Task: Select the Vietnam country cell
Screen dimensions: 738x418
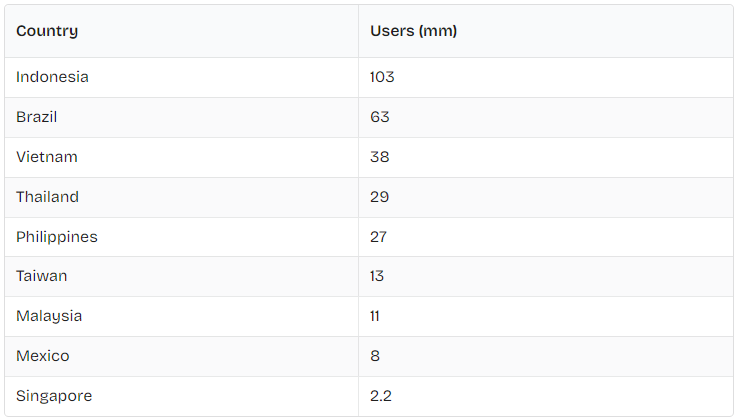Action: tap(47, 157)
